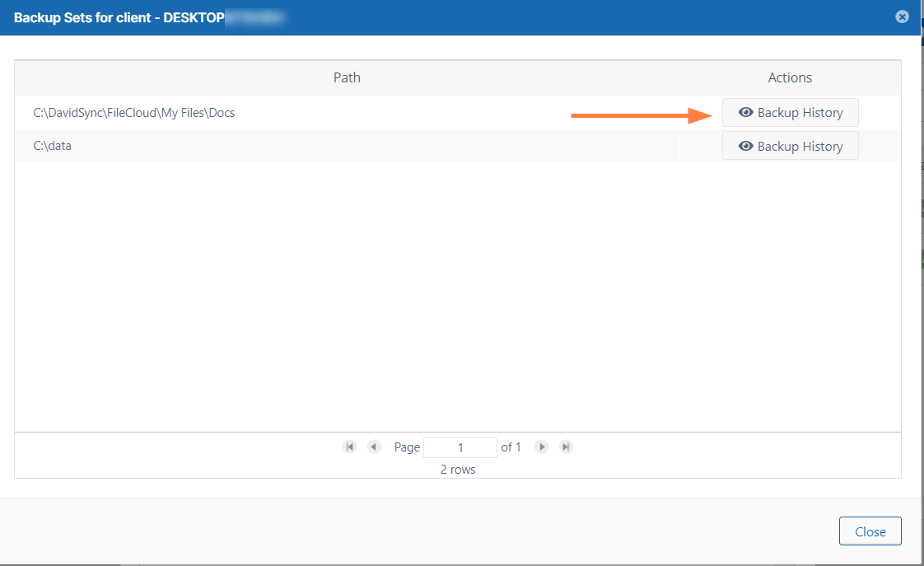Jump to first page using skip-back icon
Screen dimensions: 924x566
point(349,447)
